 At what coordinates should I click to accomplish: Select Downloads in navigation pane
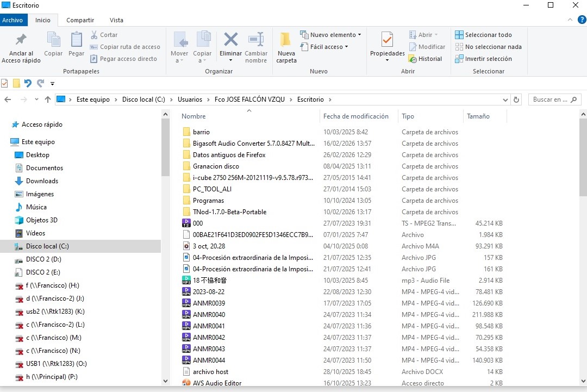click(x=42, y=181)
